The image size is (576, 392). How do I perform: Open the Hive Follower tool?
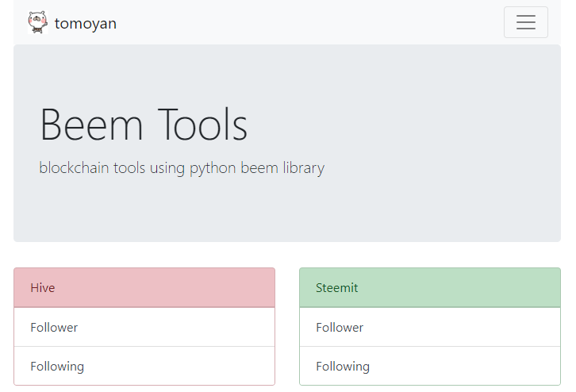[x=144, y=327]
